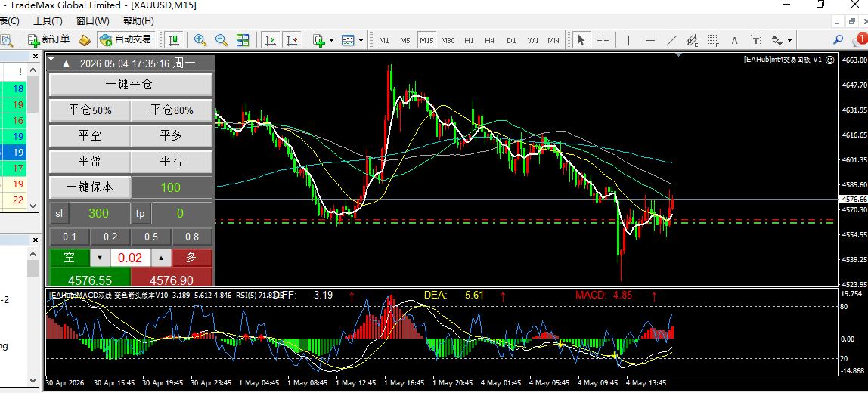Pick the vertical line drawing tool

pyautogui.click(x=628, y=40)
